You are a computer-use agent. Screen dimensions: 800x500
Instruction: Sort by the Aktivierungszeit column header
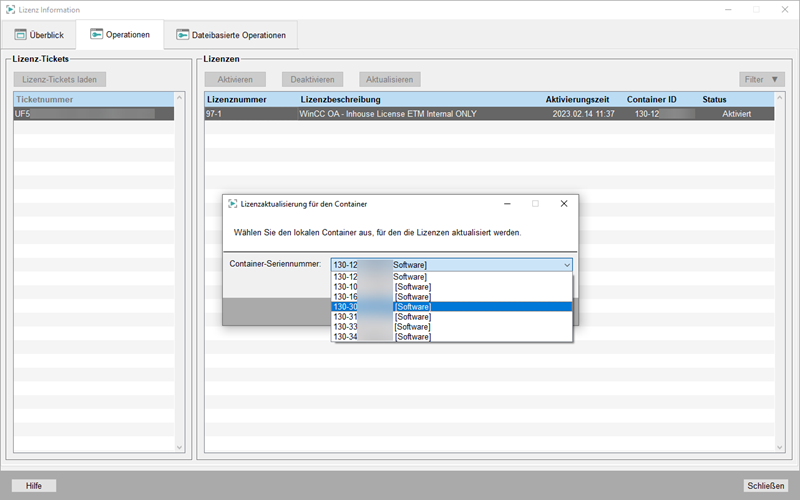tap(577, 100)
